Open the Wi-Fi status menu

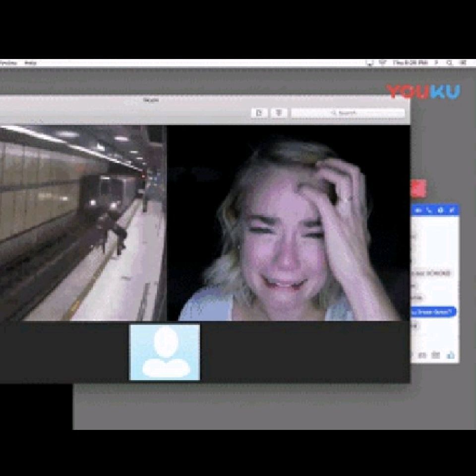click(x=382, y=62)
